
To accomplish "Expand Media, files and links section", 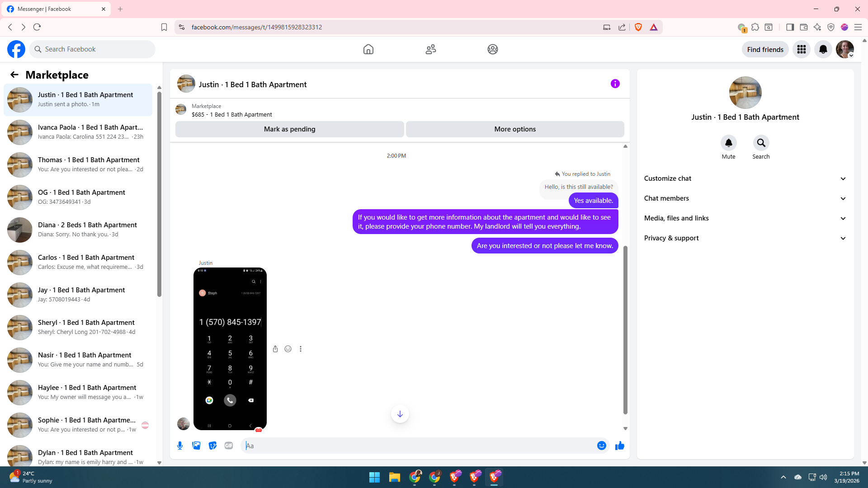I will tap(745, 218).
